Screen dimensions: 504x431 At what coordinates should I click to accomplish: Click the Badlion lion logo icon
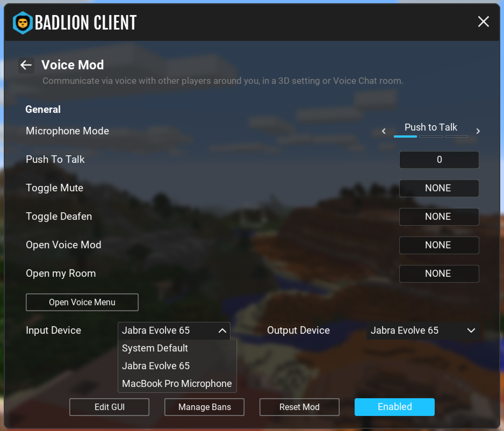(x=23, y=23)
